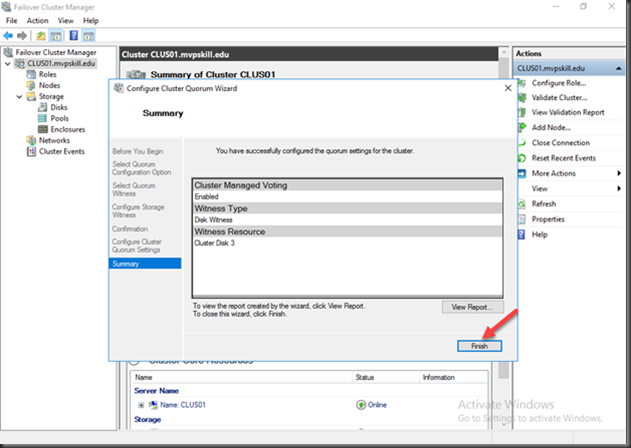The width and height of the screenshot is (631, 448).
Task: Click the Back arrow in toolbar
Action: [x=8, y=36]
